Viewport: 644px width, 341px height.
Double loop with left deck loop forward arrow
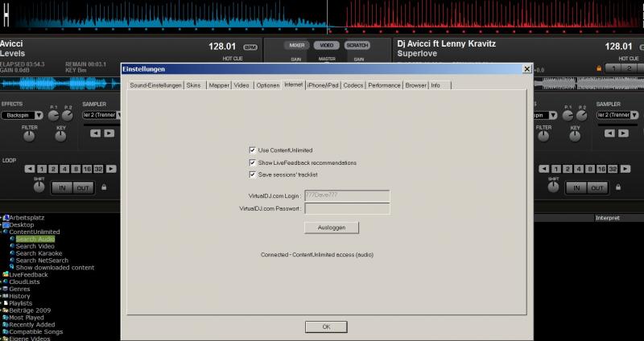[111, 169]
